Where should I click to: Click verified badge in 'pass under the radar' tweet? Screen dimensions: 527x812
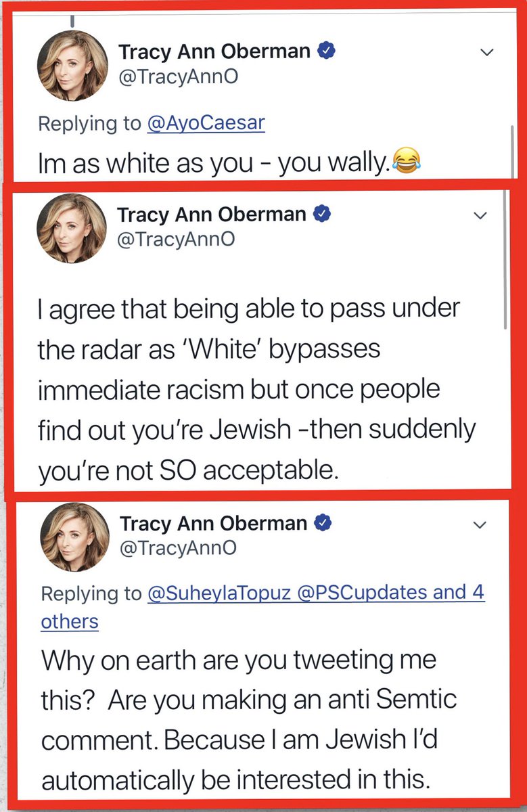coord(323,215)
